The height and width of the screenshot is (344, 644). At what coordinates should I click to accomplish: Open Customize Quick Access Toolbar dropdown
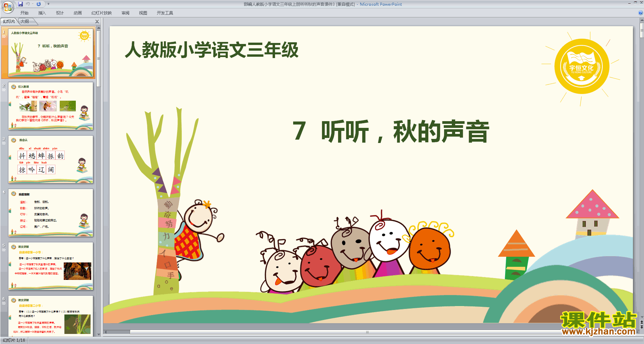(x=48, y=4)
